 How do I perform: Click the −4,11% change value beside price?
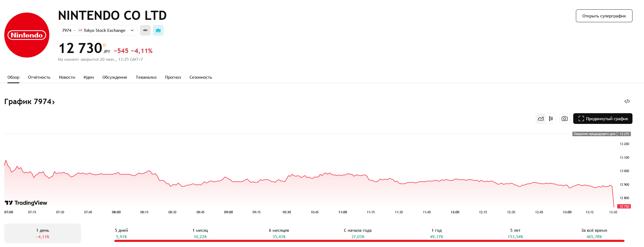[x=142, y=51]
